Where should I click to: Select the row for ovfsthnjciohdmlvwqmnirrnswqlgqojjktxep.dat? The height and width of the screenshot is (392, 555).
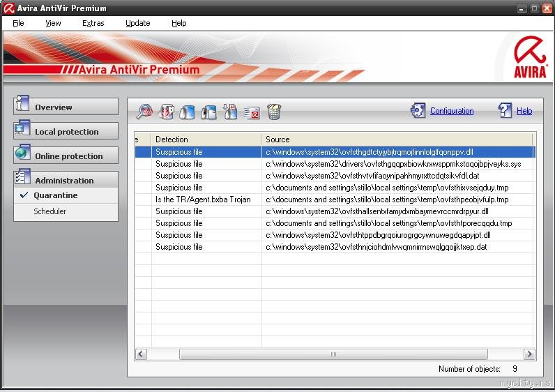coord(335,247)
